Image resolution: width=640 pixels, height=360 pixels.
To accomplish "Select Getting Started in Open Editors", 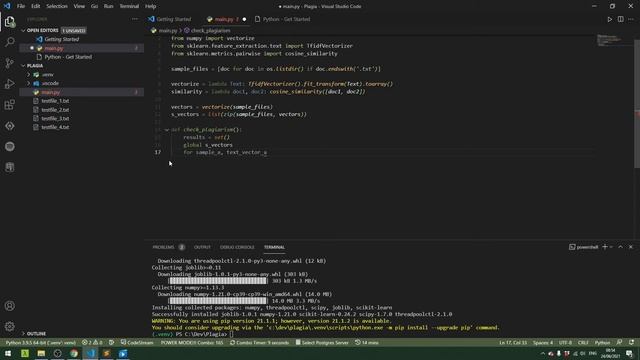I will (62, 39).
